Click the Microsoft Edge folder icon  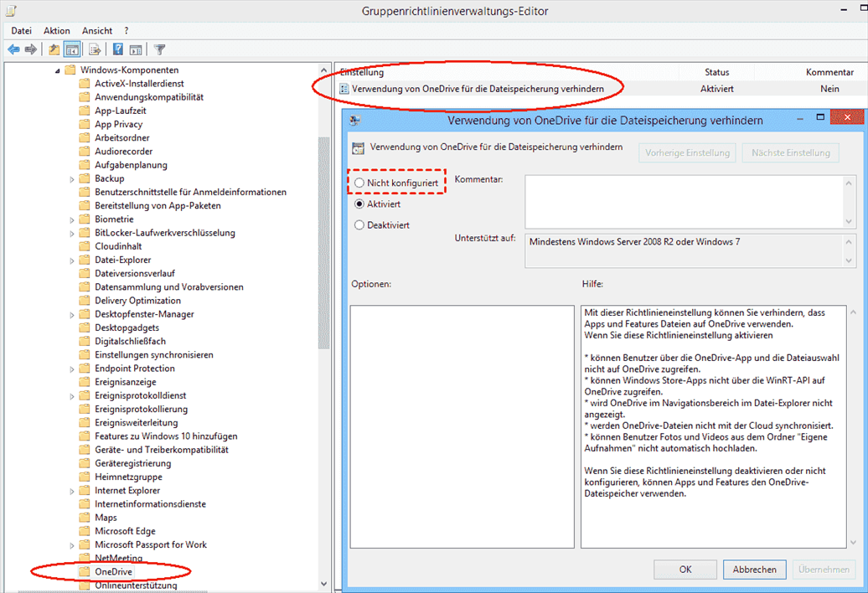(x=84, y=531)
